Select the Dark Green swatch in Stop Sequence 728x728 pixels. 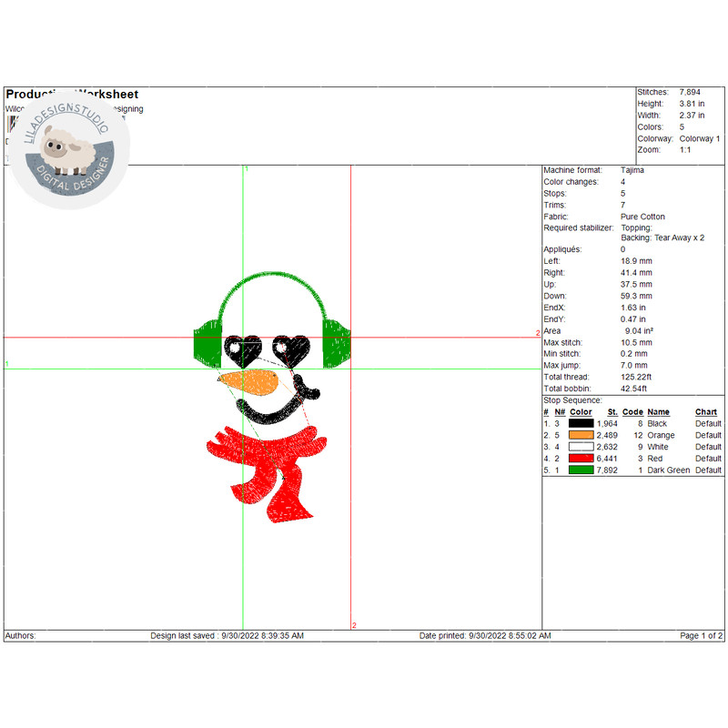pos(583,470)
